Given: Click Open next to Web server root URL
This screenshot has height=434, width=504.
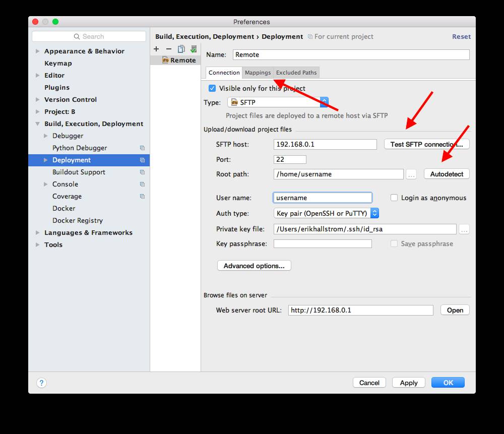Looking at the screenshot, I should [455, 310].
